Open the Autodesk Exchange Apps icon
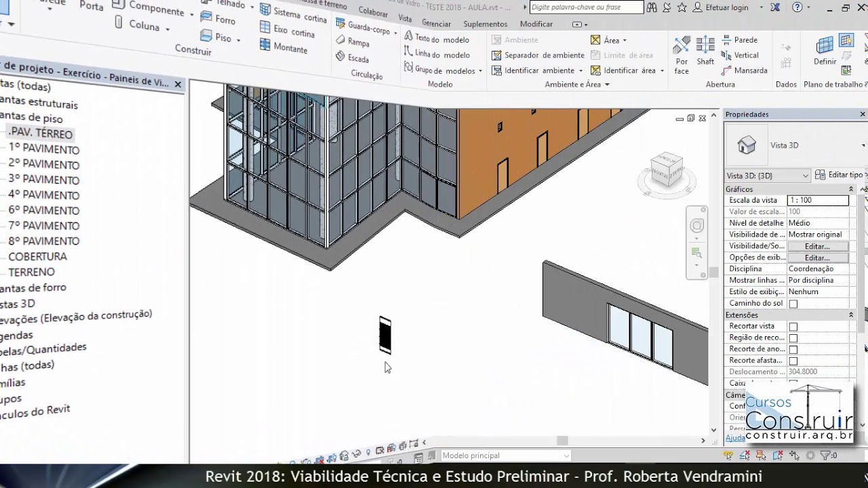Screen dimensions: 868x488 click(x=776, y=7)
